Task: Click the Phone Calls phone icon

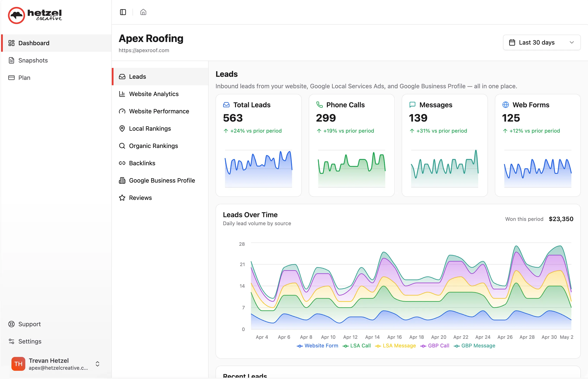Action: [x=319, y=105]
